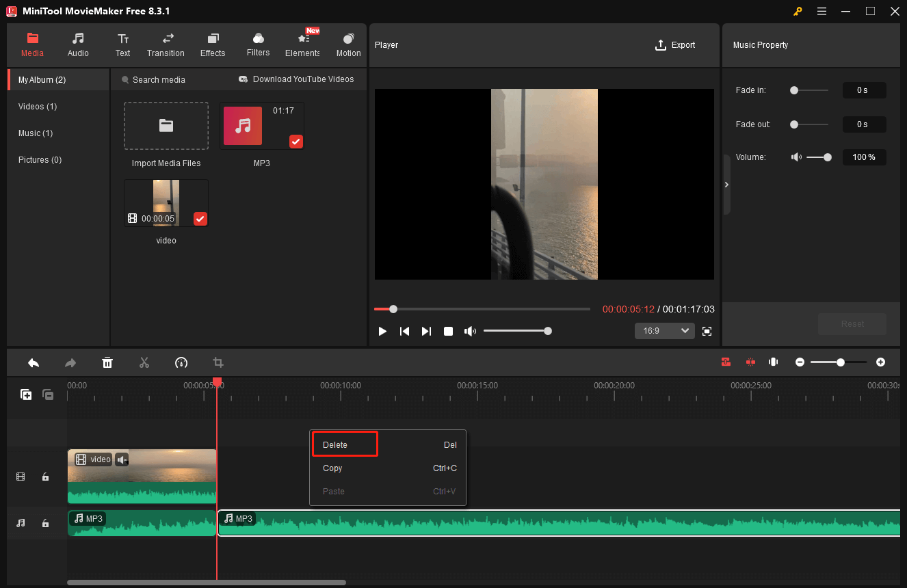The height and width of the screenshot is (588, 907).
Task: Open the Motion panel
Action: pos(348,45)
